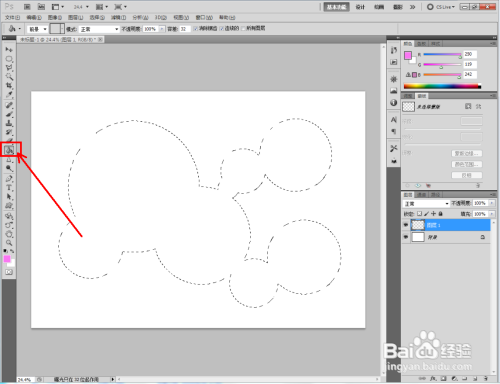The image size is (500, 384).
Task: Switch to the 通道 (Channels) tab
Action: [422, 195]
